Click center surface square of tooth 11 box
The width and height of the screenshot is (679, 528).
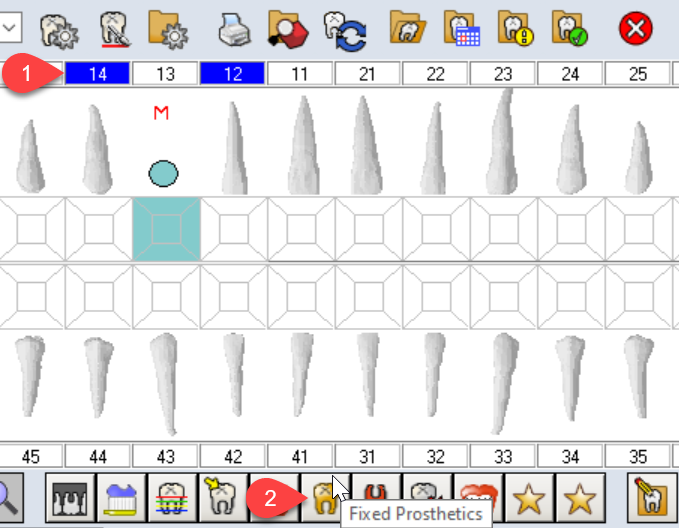coord(301,229)
